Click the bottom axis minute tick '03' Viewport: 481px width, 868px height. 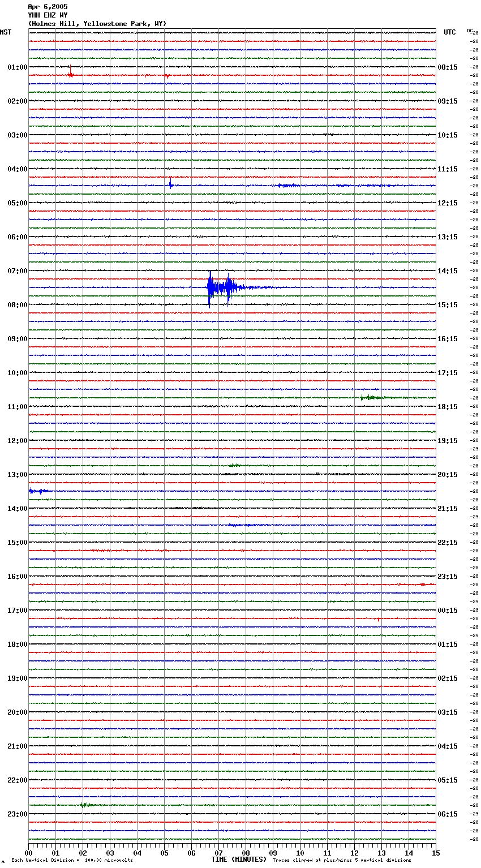[110, 853]
